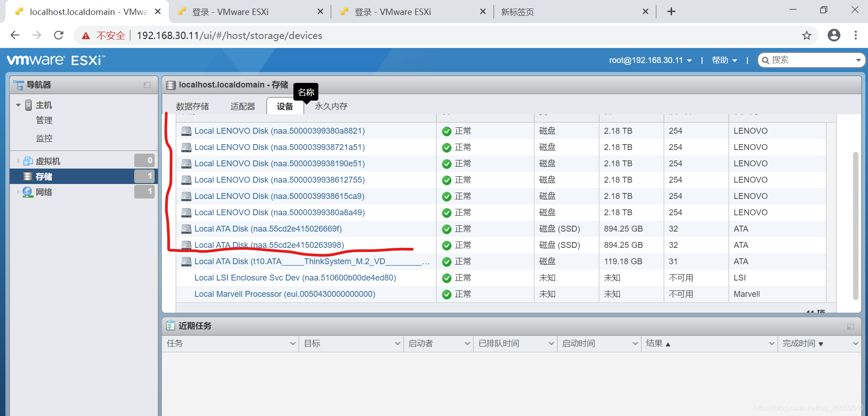Switch to second 登录 - VMware ESXi browser tab

coord(250,12)
